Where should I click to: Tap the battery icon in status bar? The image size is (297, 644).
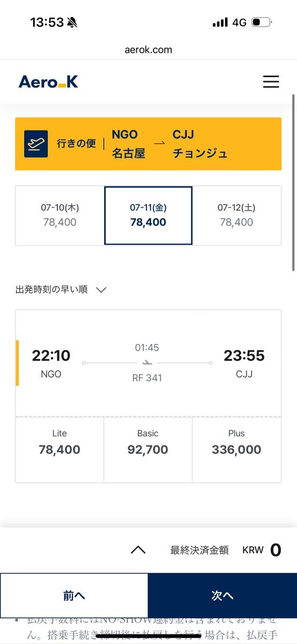click(262, 23)
